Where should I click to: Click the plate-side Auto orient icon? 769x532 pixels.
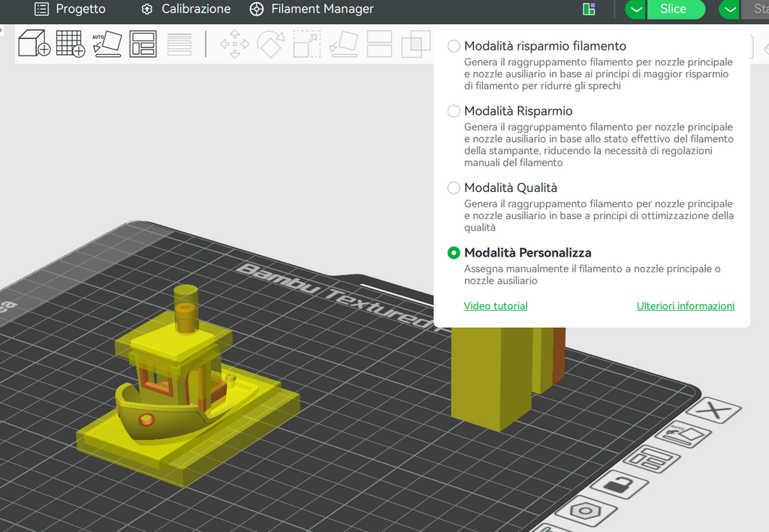[685, 434]
